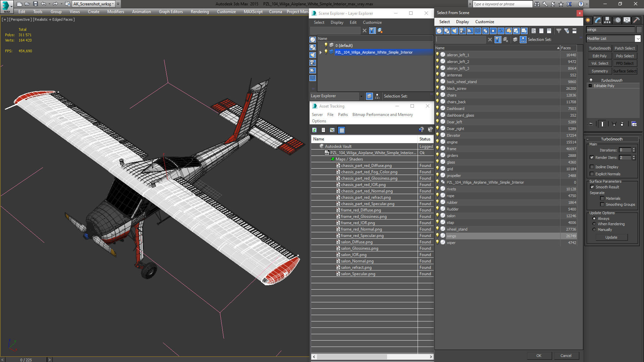Refresh the Asset Tracking list
Viewport: 644px width, 362px height.
click(x=314, y=130)
